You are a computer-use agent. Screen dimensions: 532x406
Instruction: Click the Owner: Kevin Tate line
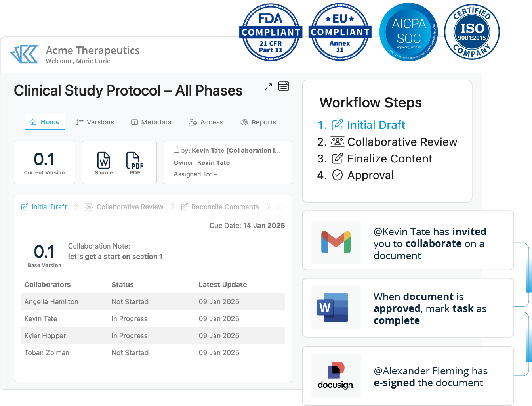click(x=202, y=163)
